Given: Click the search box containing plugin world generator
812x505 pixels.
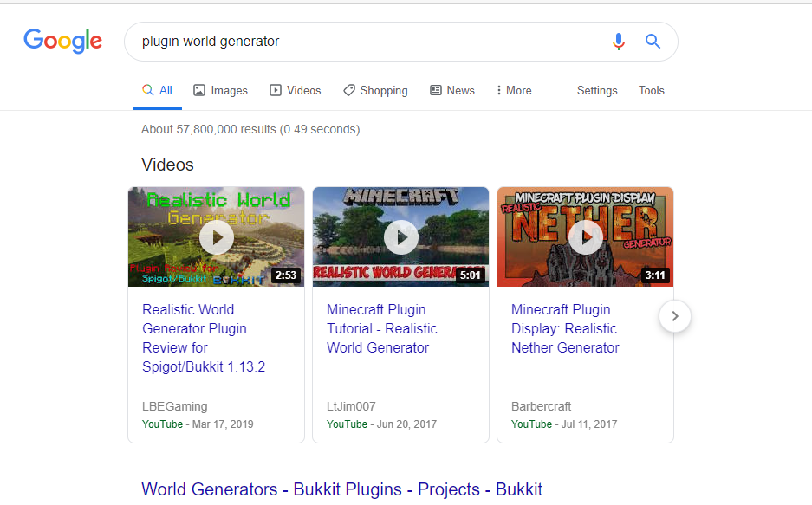Looking at the screenshot, I should [364, 42].
